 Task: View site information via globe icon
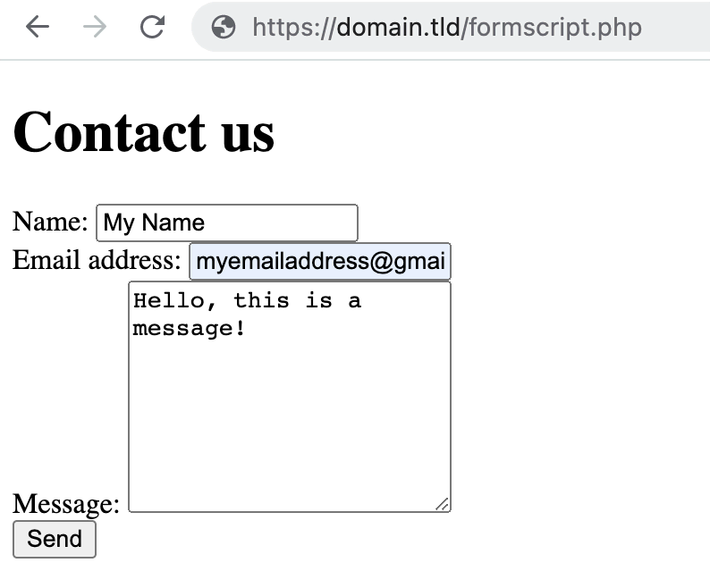point(224,28)
